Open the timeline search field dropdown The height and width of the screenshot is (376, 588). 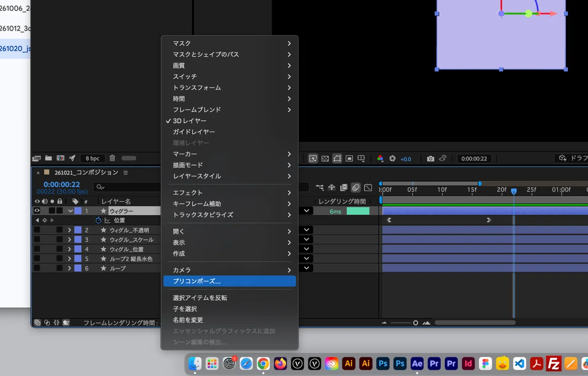(100, 187)
